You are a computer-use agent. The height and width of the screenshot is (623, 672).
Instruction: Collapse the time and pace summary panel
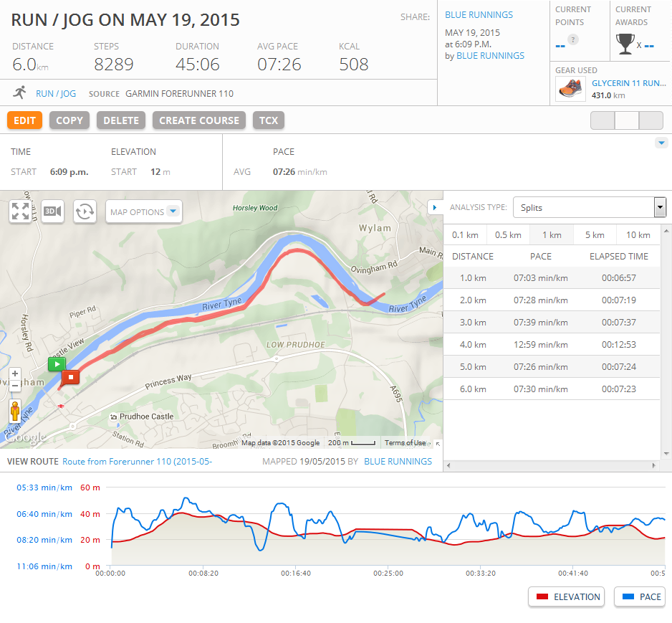point(661,143)
